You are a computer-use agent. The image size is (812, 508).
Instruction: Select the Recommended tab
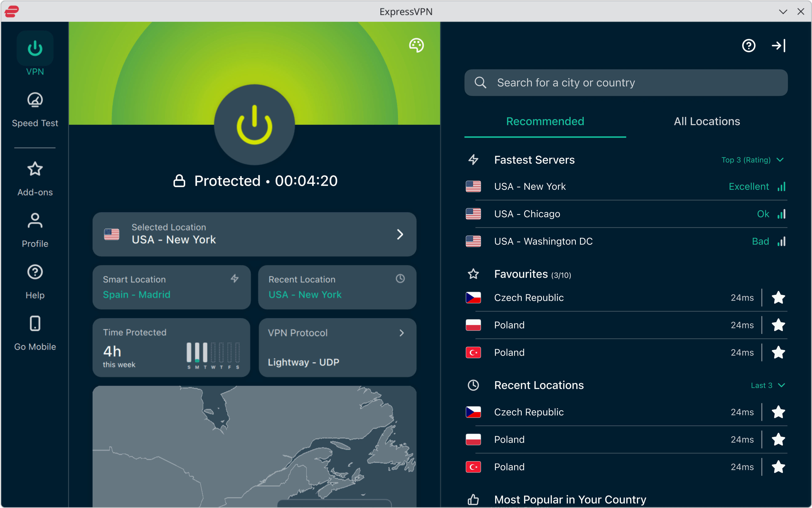click(545, 121)
